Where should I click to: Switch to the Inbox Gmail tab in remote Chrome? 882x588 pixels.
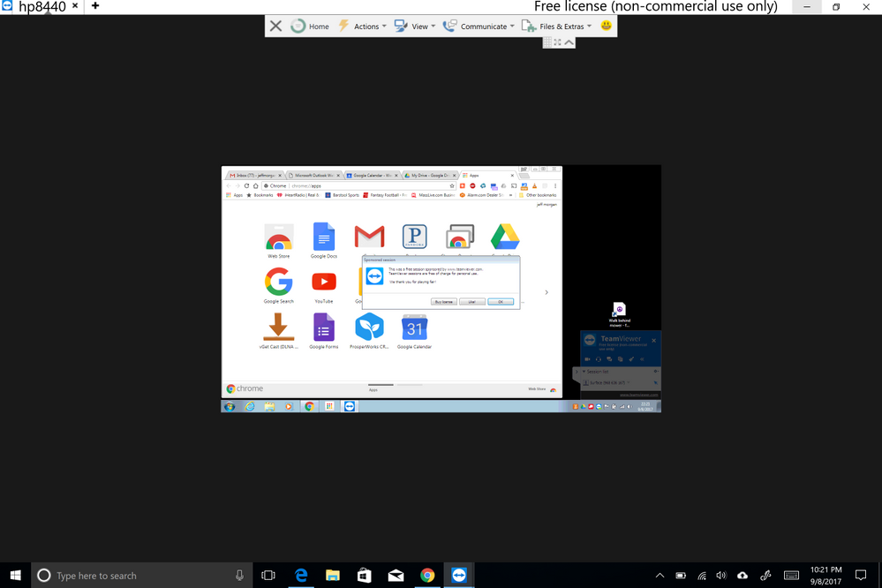pyautogui.click(x=255, y=176)
